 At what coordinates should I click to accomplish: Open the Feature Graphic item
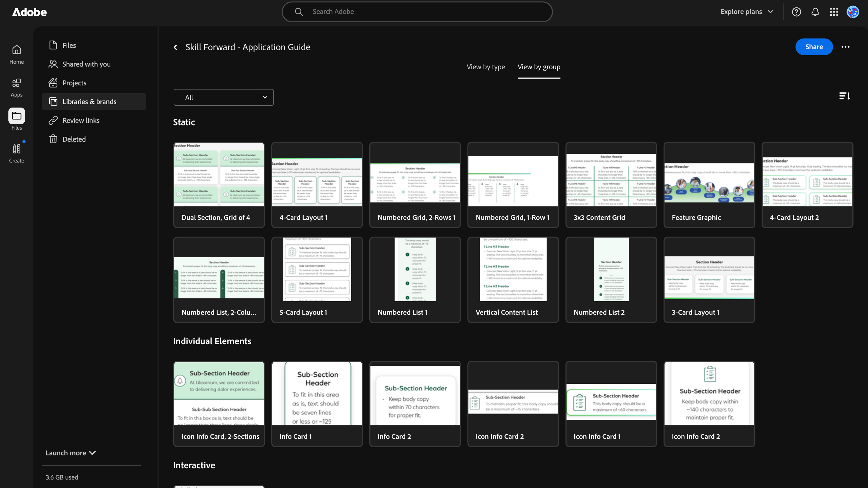(709, 185)
